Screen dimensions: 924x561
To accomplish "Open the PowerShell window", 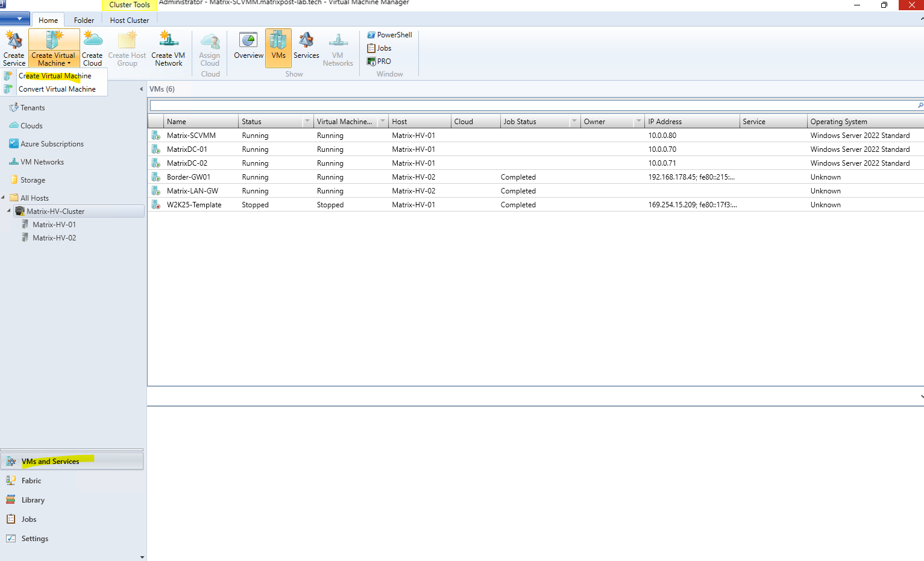I will pos(389,35).
